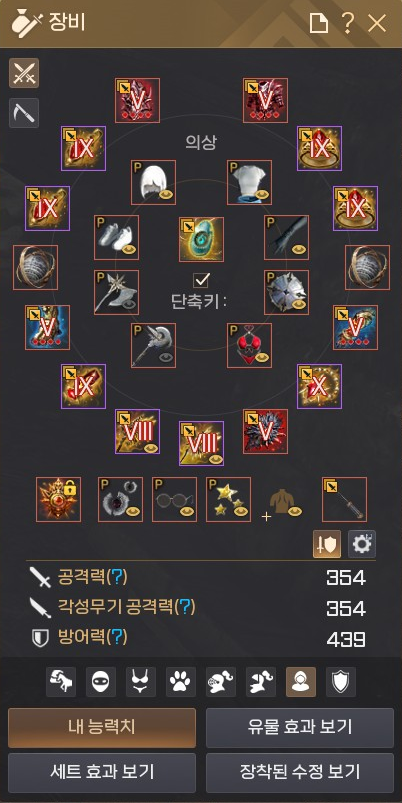Select the underwear display icon
The width and height of the screenshot is (402, 803).
(141, 682)
